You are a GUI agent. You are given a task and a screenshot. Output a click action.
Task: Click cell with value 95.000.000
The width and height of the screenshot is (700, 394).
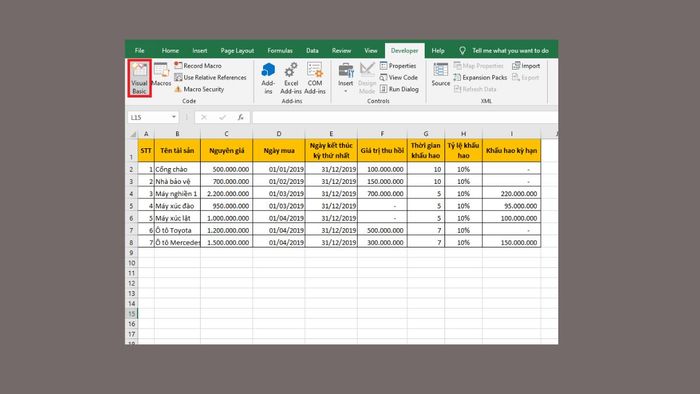pos(512,206)
